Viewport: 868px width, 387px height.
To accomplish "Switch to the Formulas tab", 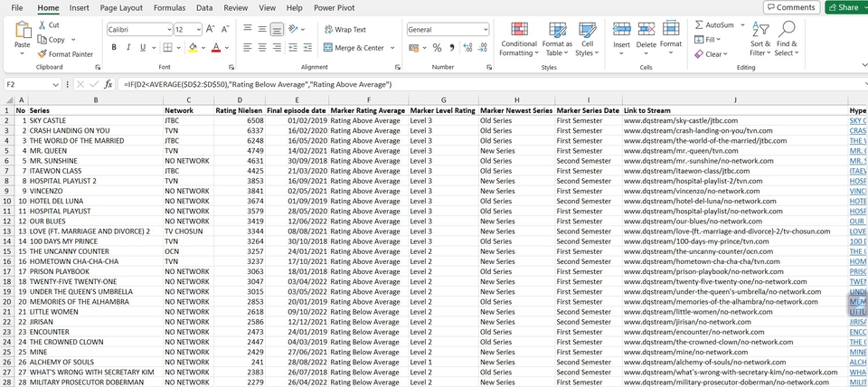I will click(x=169, y=8).
